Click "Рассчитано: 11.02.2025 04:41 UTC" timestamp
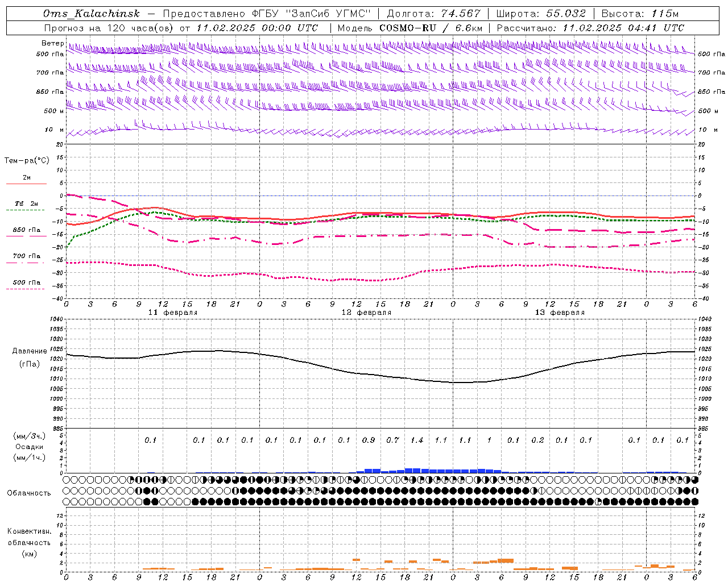Viewport: 728px width, 582px height. click(x=590, y=28)
